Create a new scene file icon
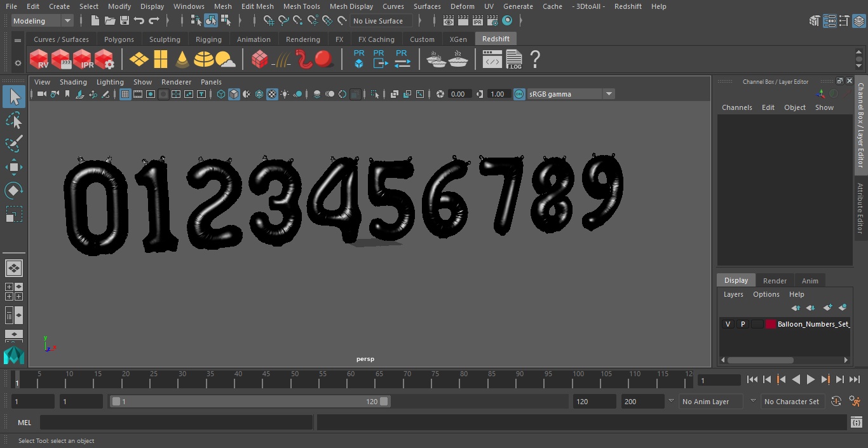 95,21
